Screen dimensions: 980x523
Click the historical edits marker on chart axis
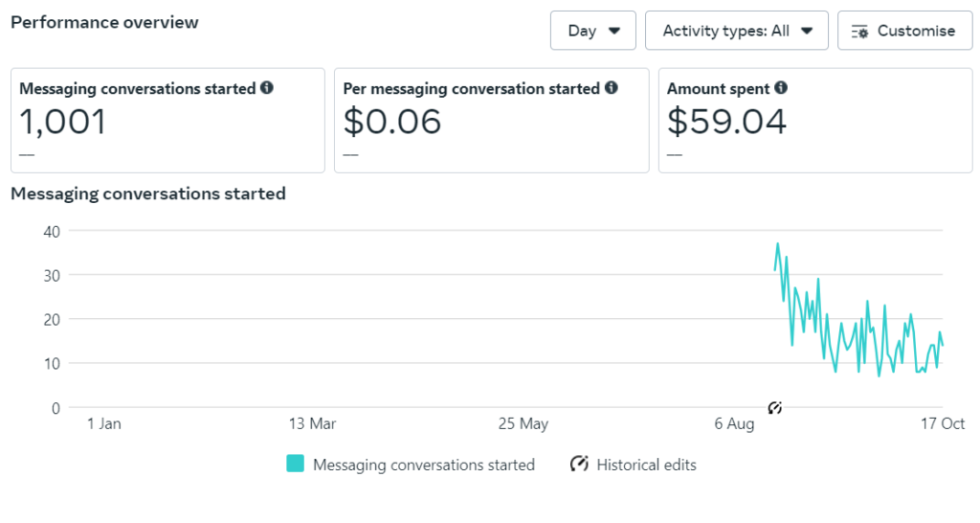775,408
